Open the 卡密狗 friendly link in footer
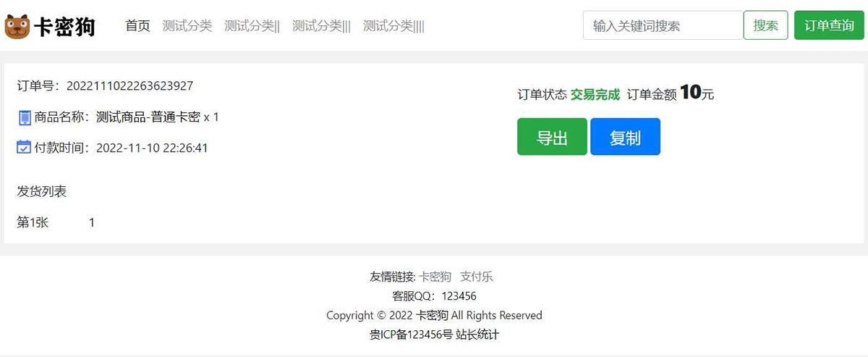Viewport: 868px width, 357px height. point(435,277)
